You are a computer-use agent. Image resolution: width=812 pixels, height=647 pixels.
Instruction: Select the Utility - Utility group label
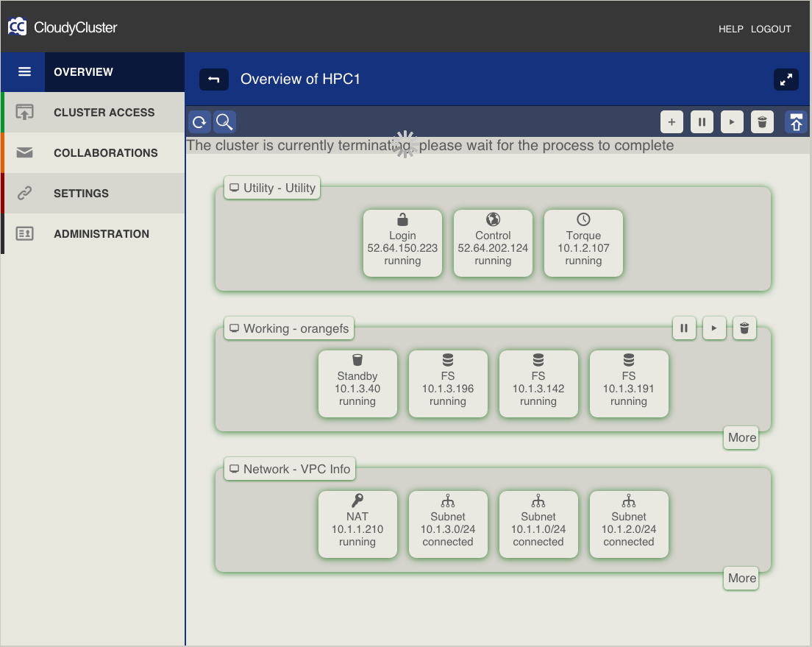tap(272, 188)
